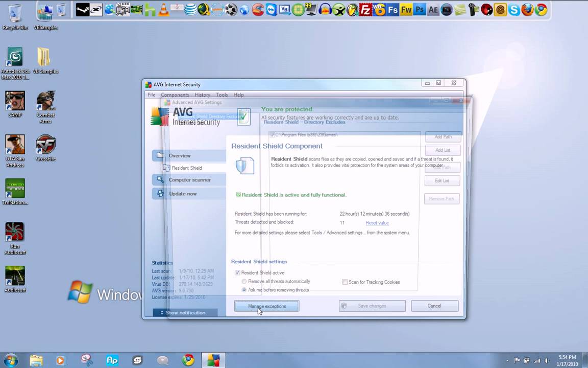
Task: Open Tools menu in AVG
Action: point(222,95)
